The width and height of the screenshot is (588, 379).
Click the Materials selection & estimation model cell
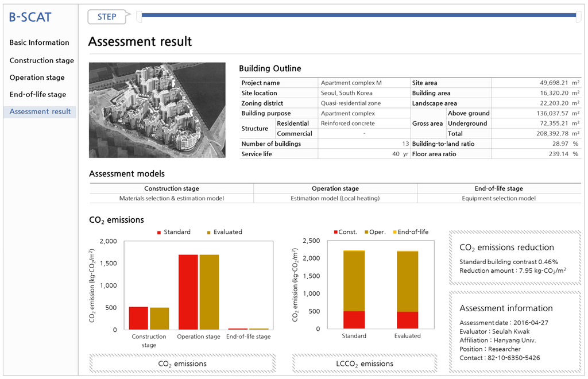click(171, 199)
